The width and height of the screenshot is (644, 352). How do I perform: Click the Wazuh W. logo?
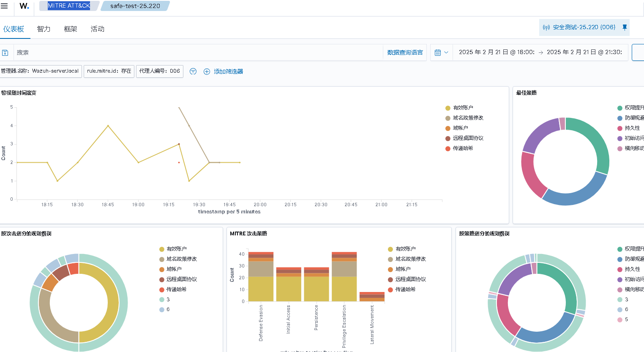(24, 6)
